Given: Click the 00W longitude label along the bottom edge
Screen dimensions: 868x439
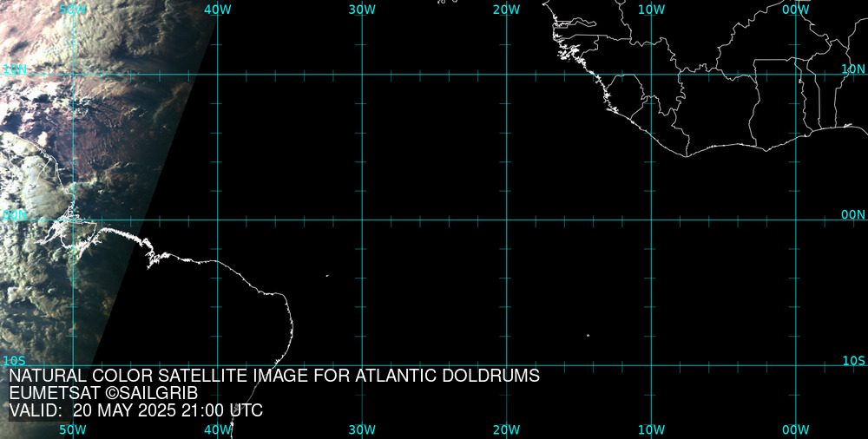Looking at the screenshot, I should pyautogui.click(x=796, y=429).
